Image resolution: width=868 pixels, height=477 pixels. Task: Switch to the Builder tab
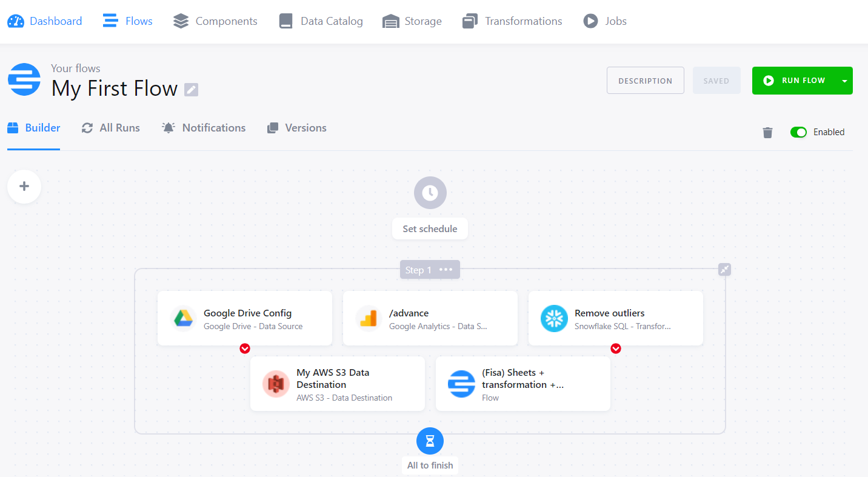coord(34,128)
